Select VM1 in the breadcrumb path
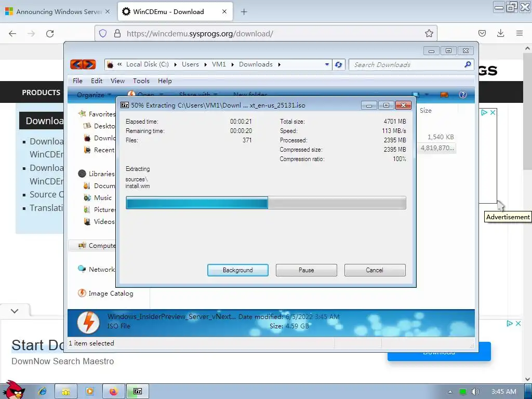Viewport: 532px width, 399px height. point(219,64)
